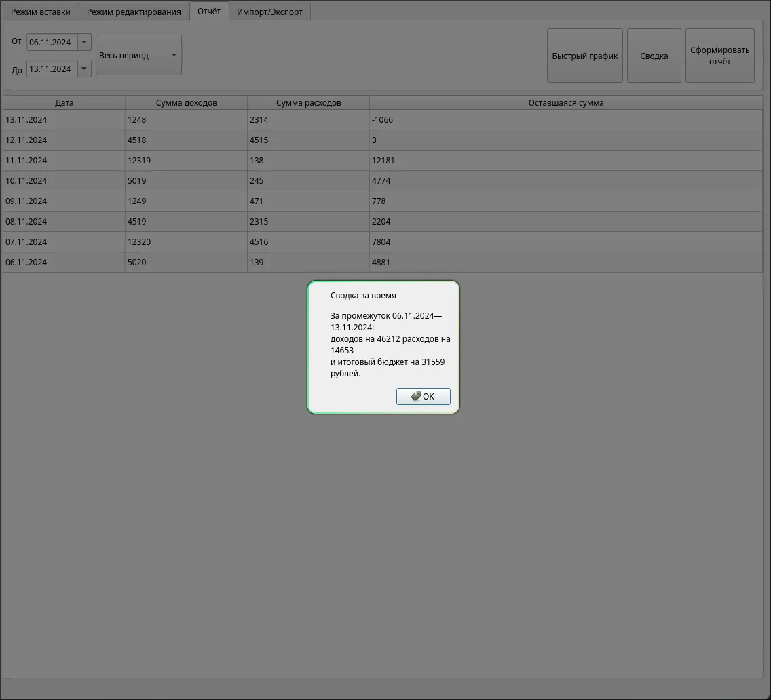The height and width of the screenshot is (700, 771).
Task: Open the От date dropdown arrow
Action: click(83, 41)
